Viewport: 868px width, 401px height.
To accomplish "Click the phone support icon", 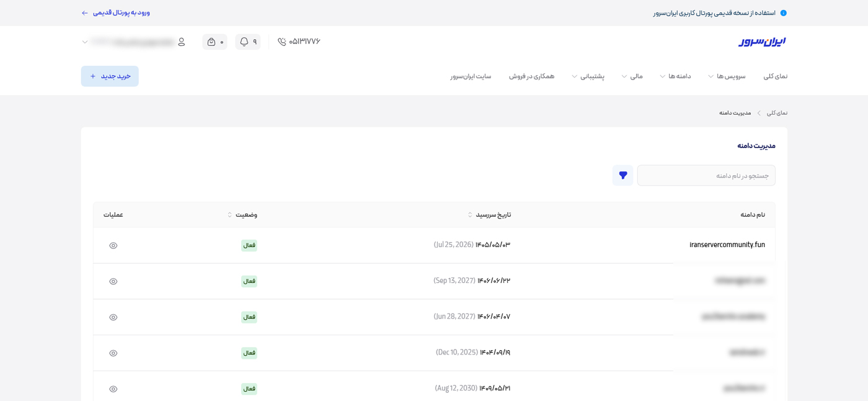I will (282, 42).
